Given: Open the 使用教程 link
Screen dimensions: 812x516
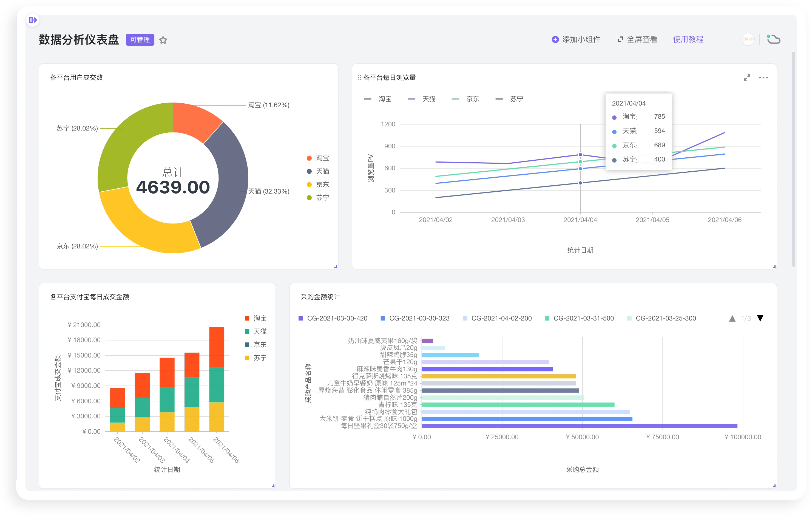Looking at the screenshot, I should (x=688, y=39).
